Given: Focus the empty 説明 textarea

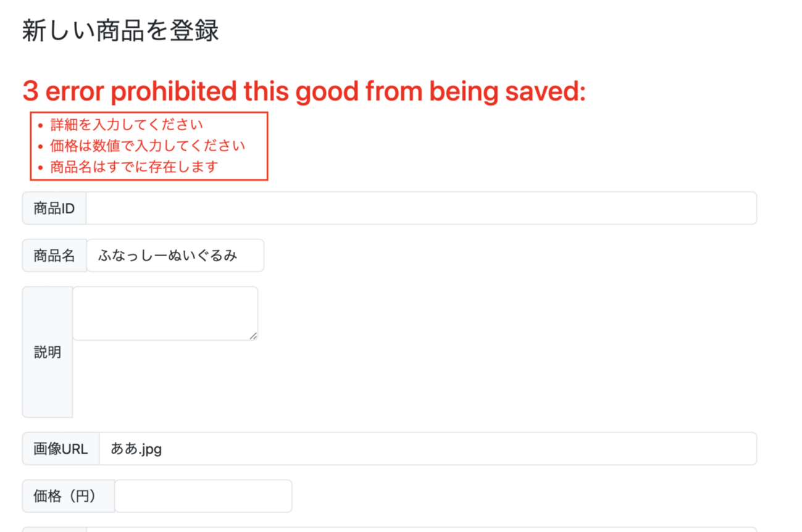Looking at the screenshot, I should (165, 313).
